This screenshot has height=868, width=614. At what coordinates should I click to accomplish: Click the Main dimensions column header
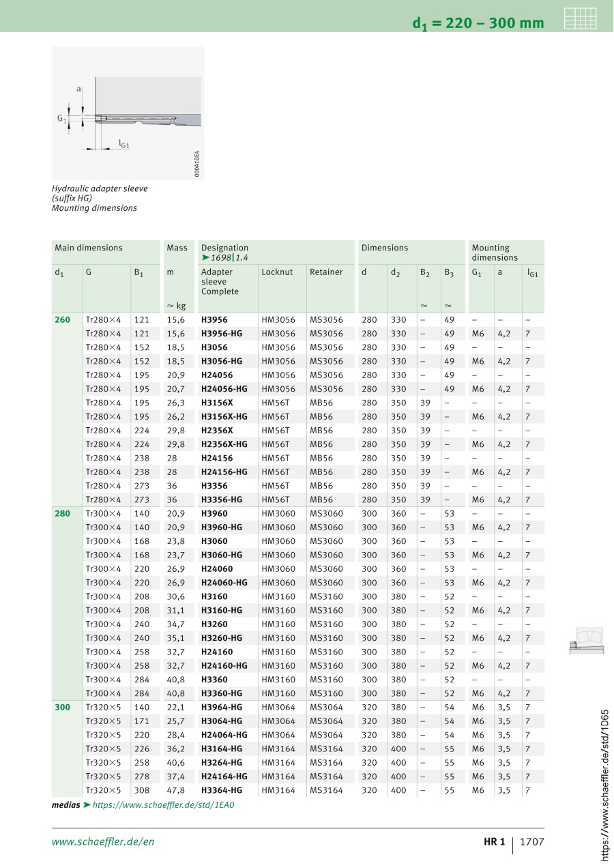tap(89, 248)
